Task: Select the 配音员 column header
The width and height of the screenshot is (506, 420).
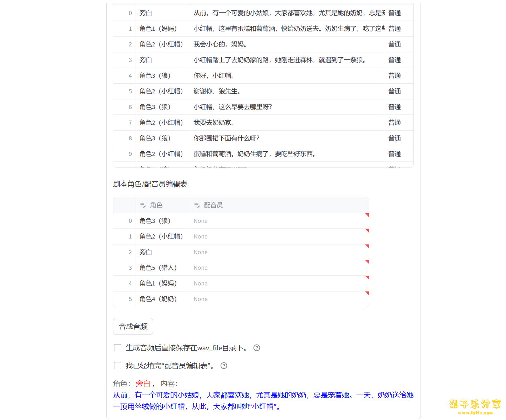Action: 279,205
